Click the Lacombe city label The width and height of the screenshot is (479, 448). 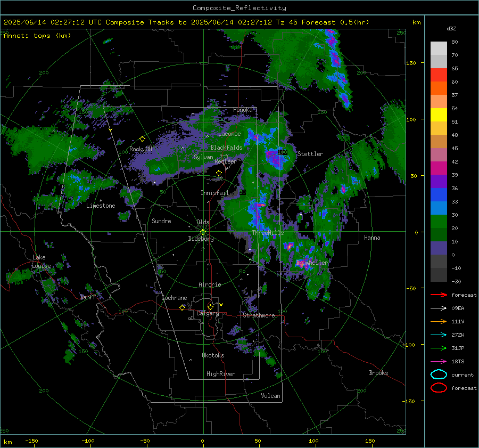pyautogui.click(x=229, y=134)
